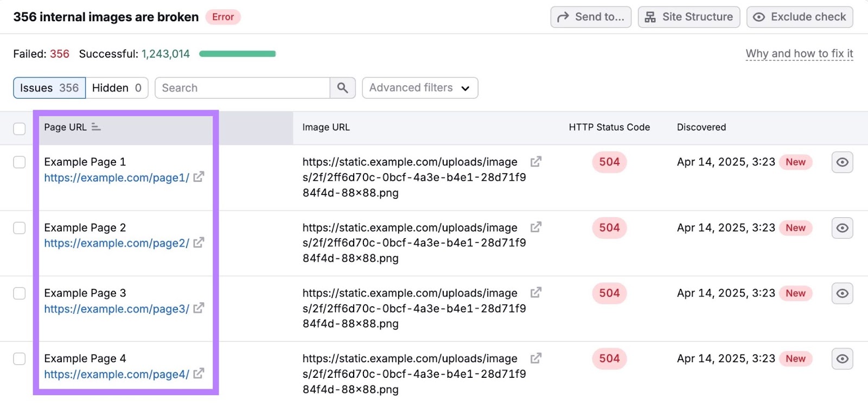Open first row image URL external icon

point(535,162)
